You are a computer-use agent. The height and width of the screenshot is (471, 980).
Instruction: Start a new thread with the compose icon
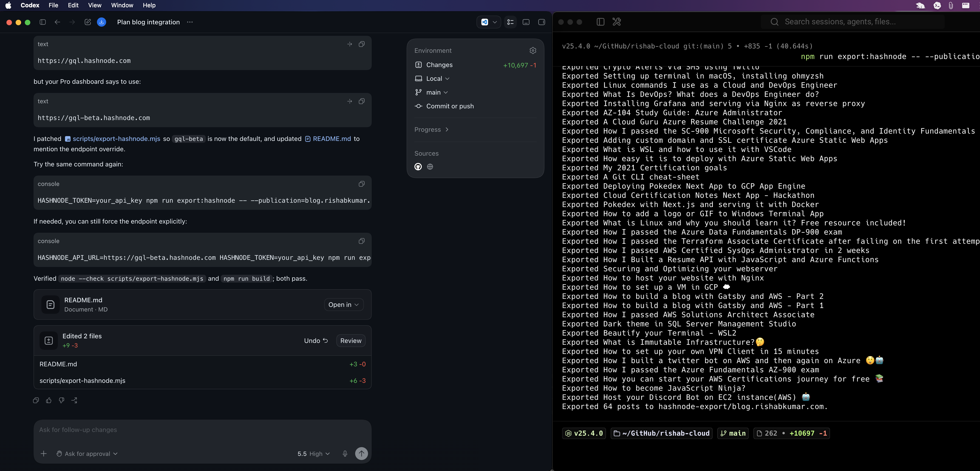88,22
